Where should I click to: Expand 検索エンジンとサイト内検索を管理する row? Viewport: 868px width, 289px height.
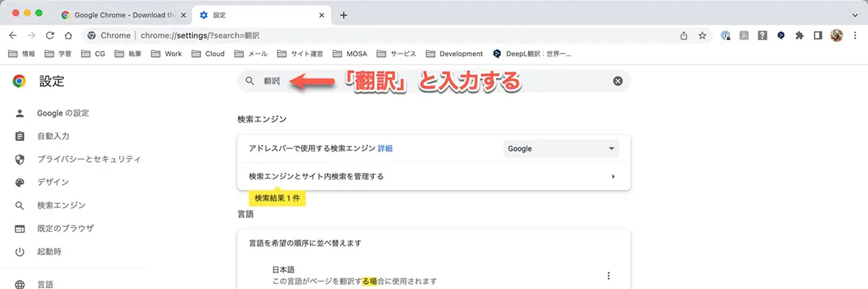[x=613, y=176]
